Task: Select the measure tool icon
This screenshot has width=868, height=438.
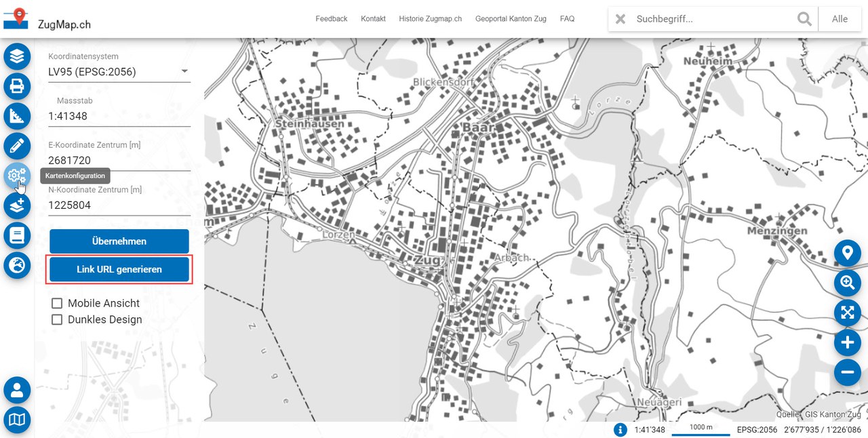Action: [17, 116]
